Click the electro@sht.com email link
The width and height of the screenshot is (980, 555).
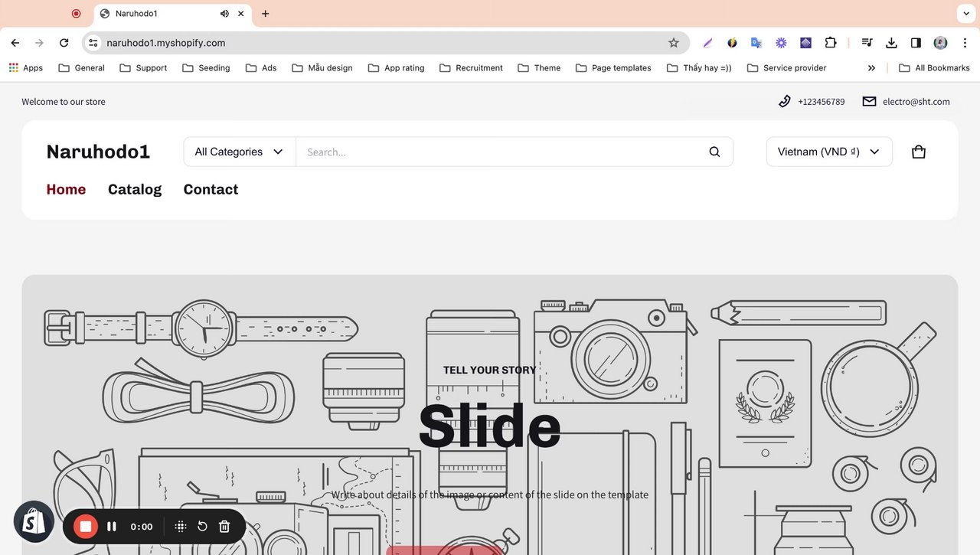(916, 101)
